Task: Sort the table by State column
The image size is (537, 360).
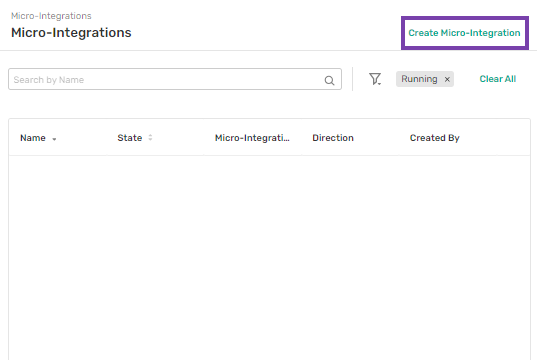Action: click(135, 138)
